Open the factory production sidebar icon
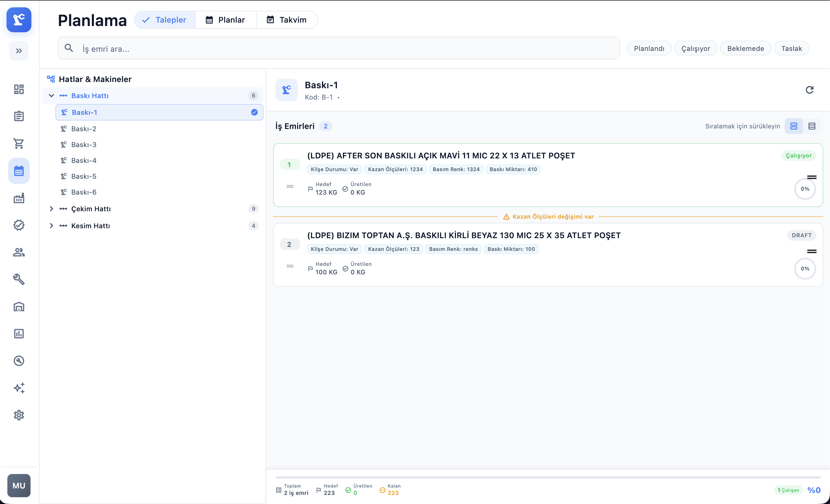 19,198
